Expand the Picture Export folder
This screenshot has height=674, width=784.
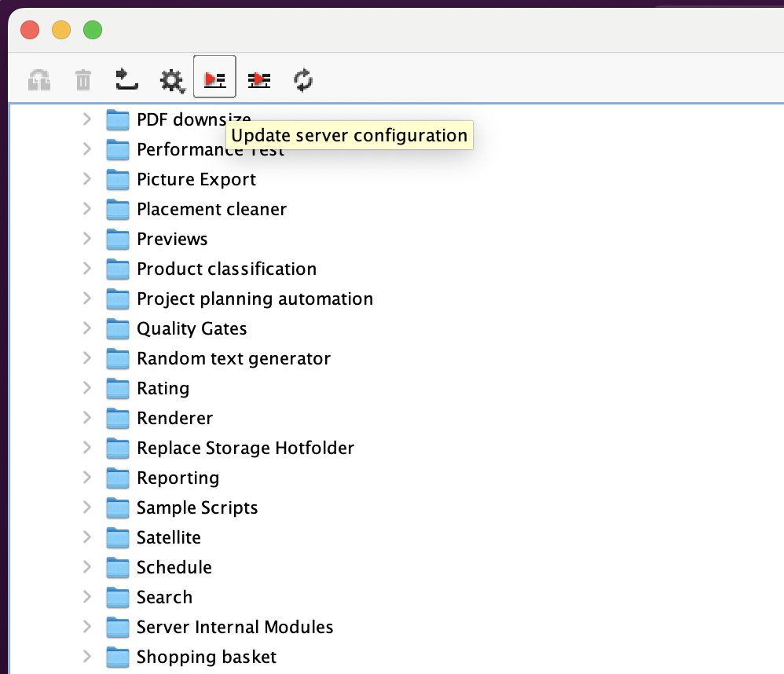tap(87, 179)
